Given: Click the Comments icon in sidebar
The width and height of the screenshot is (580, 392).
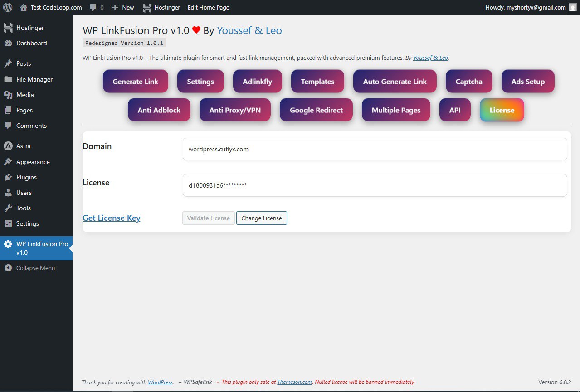Looking at the screenshot, I should click(x=8, y=126).
